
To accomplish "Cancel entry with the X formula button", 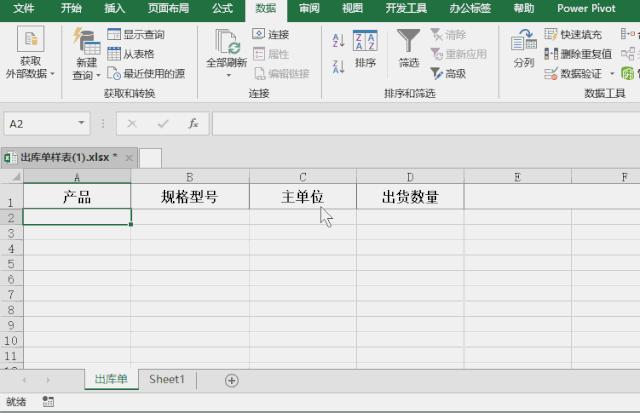I will coord(132,124).
